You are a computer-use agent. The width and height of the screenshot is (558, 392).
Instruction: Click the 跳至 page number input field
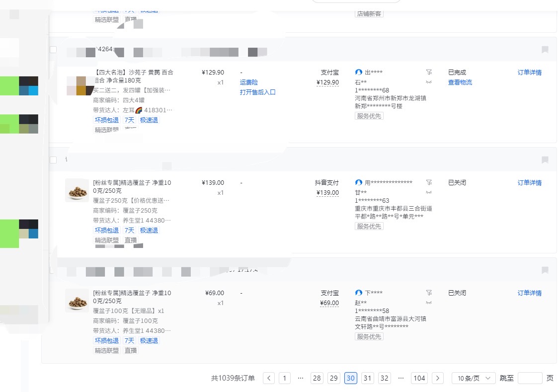tap(530, 378)
